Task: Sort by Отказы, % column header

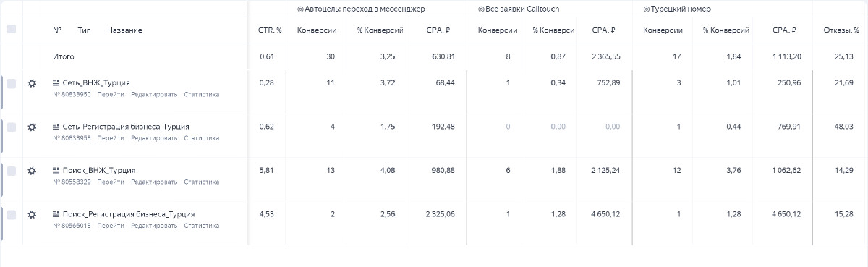Action: (841, 30)
